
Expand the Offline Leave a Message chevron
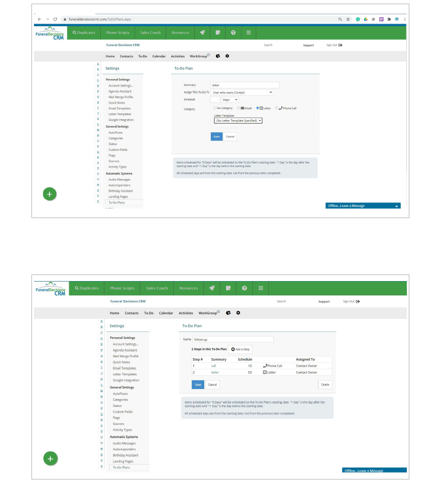click(x=396, y=206)
